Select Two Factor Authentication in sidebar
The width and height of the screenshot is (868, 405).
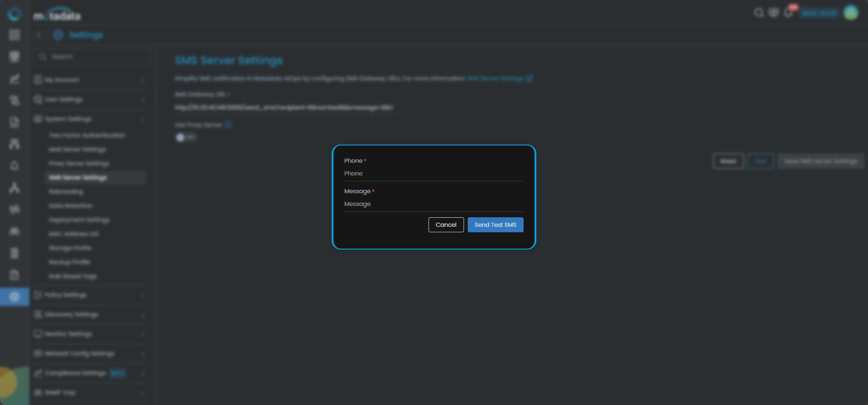tap(87, 135)
